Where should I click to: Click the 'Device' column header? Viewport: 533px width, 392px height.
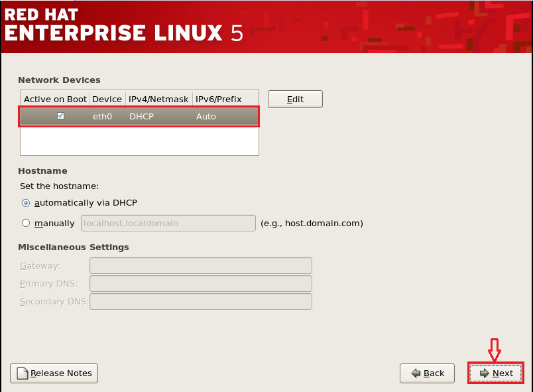tap(107, 99)
